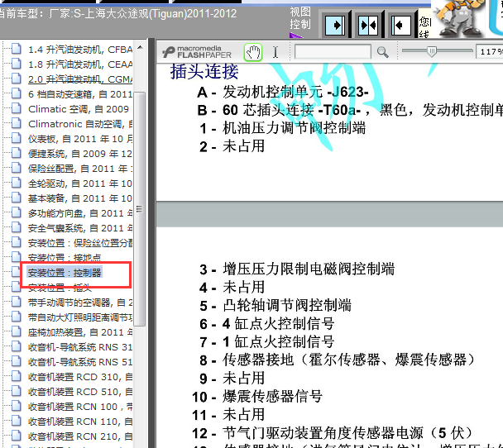Click the Macromedia FlashPaper logo
The height and width of the screenshot is (448, 503).
point(197,52)
